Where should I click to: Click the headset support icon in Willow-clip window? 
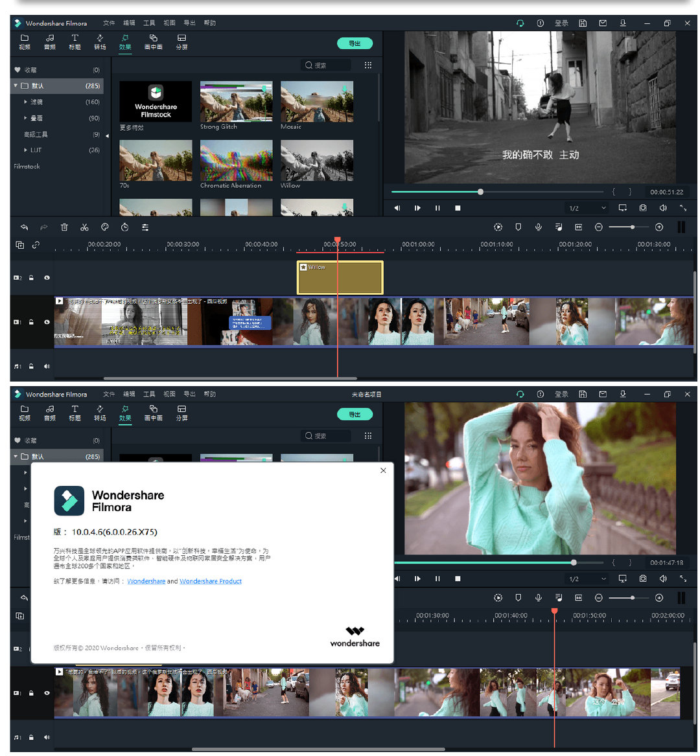520,23
